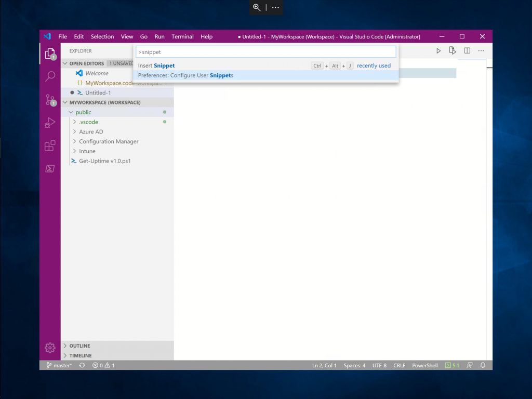This screenshot has height=399, width=532.
Task: Expand the Timeline section
Action: (x=65, y=355)
